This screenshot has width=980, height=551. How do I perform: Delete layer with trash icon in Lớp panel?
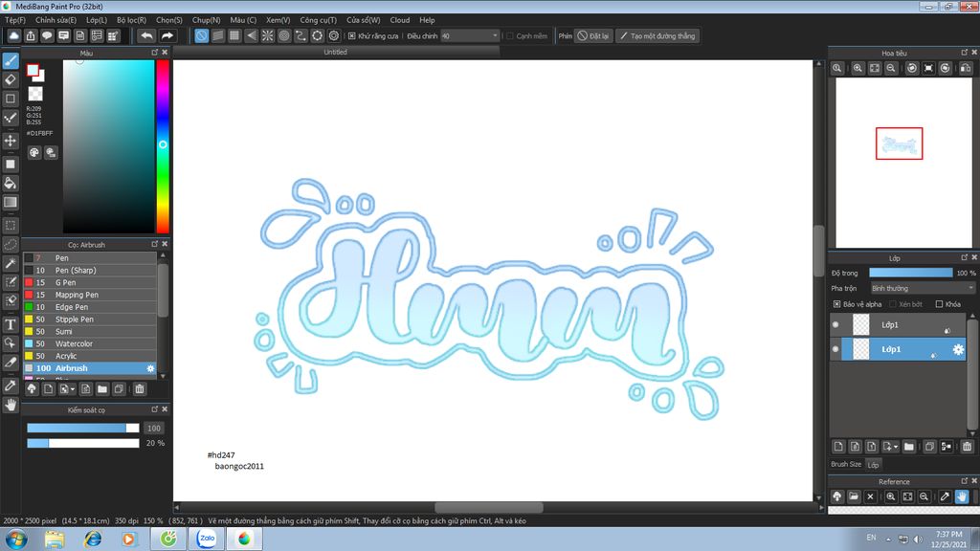(967, 446)
